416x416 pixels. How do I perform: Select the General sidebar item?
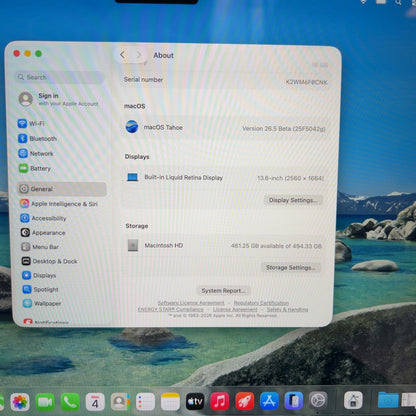(62, 189)
